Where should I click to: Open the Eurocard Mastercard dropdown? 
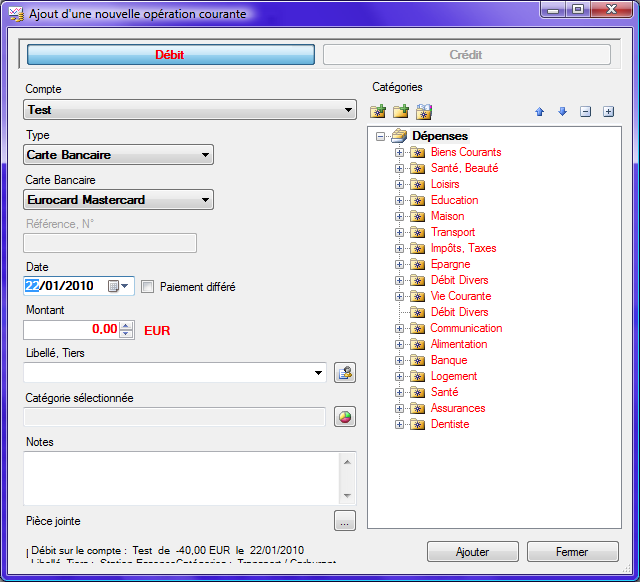pos(205,200)
